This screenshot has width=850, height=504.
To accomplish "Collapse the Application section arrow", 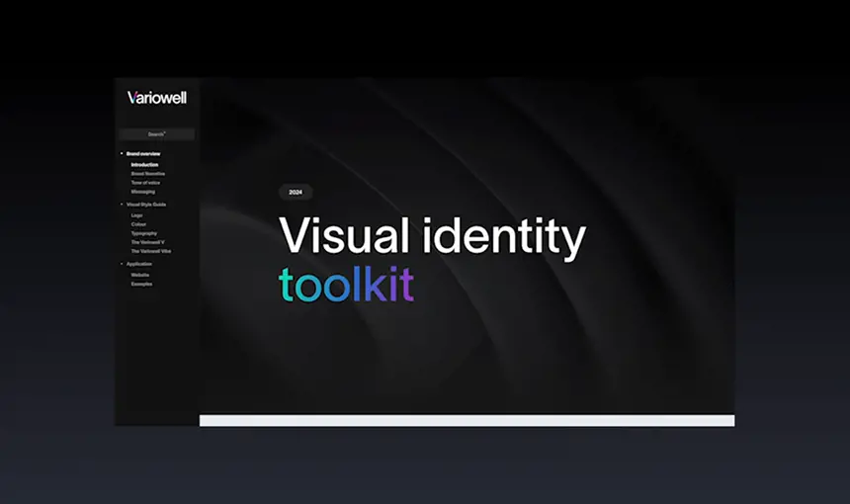I will (121, 264).
